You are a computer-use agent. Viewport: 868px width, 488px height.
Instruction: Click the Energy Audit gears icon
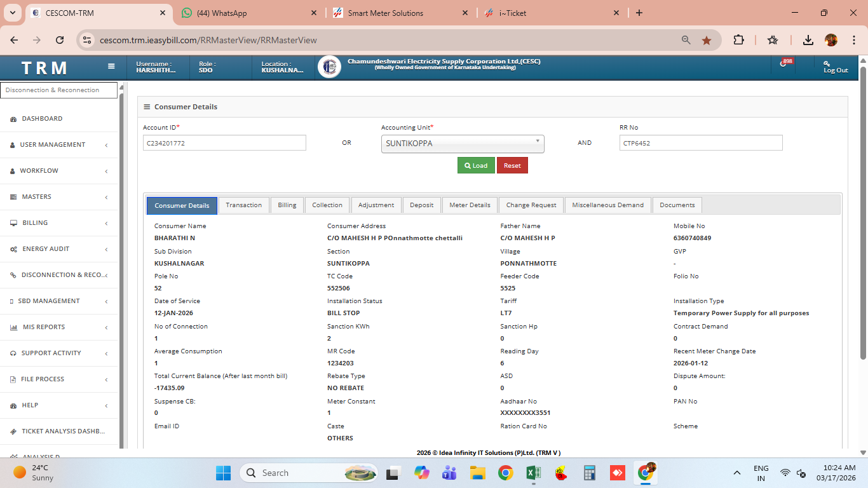tap(13, 249)
